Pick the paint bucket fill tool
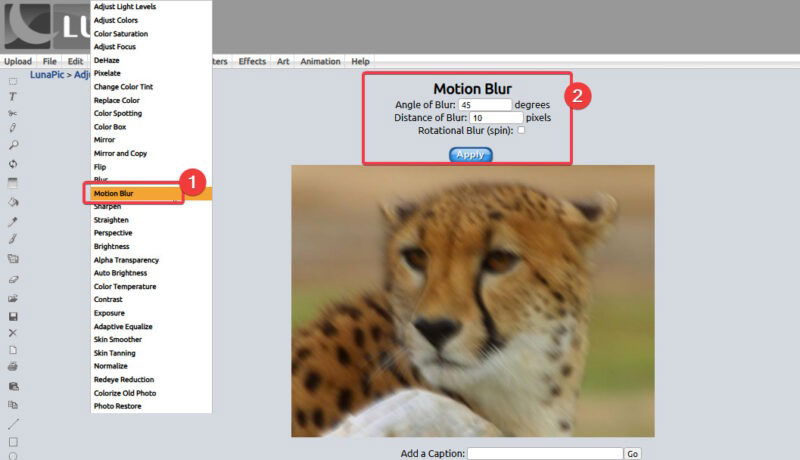Viewport: 800px width, 460px height. coord(13,201)
